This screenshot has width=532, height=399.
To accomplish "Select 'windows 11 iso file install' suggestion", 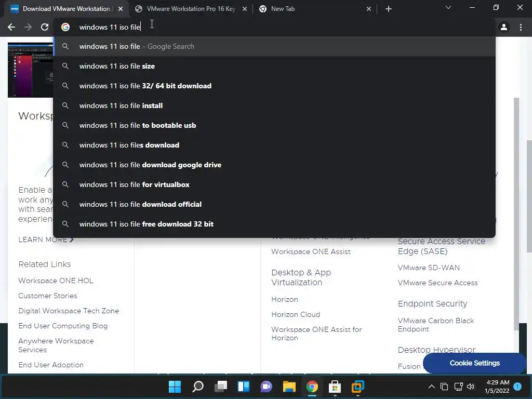I will click(274, 105).
